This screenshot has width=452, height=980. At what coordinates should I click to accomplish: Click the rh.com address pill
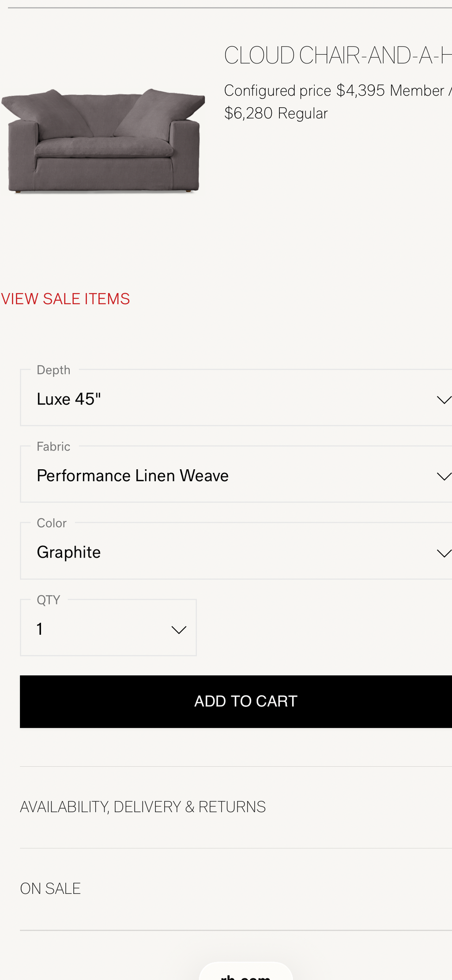[246, 971]
